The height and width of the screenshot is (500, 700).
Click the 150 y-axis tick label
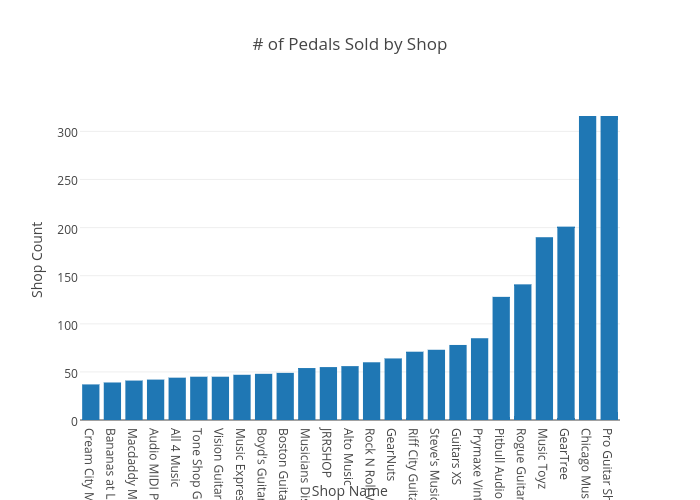tap(67, 277)
